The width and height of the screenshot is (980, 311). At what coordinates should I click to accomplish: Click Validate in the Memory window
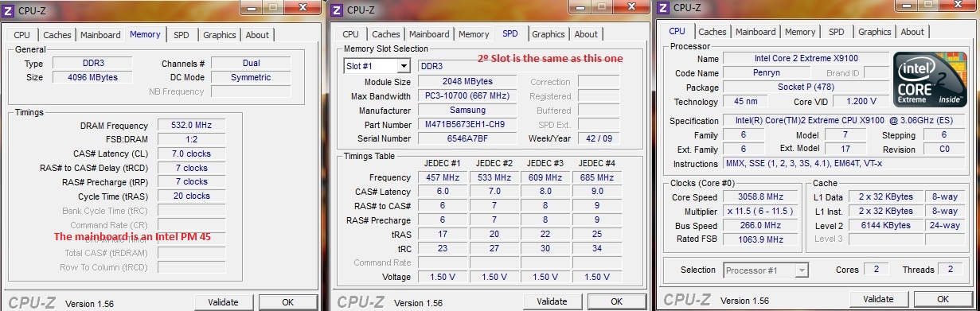(223, 302)
